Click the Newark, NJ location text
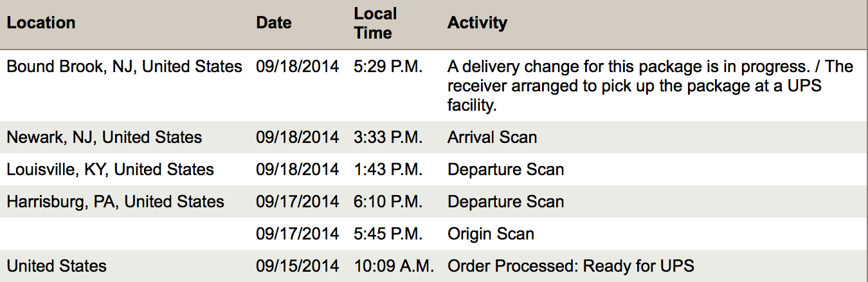Image resolution: width=868 pixels, height=282 pixels. point(104,137)
